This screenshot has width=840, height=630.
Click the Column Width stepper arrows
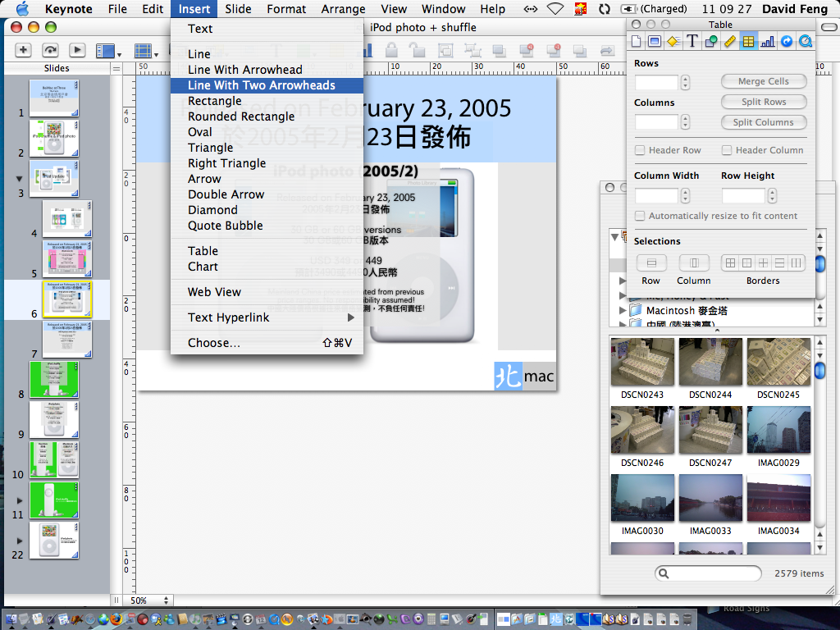click(685, 195)
